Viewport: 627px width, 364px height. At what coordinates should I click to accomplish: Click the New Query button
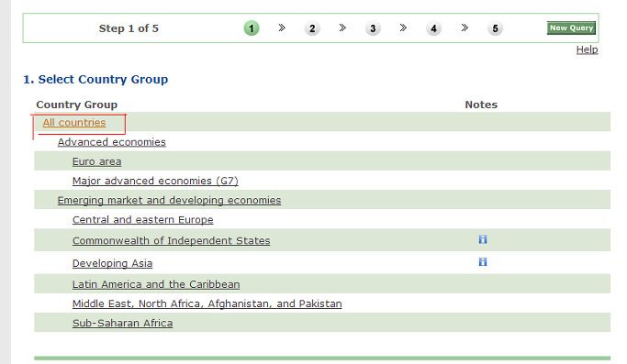tap(571, 28)
